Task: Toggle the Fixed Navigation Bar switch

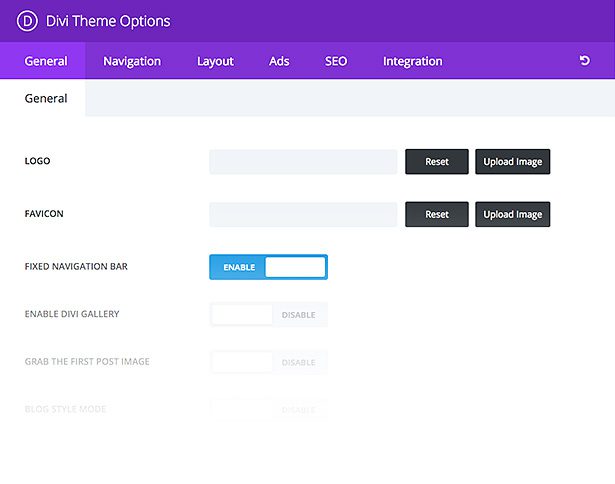Action: tap(268, 267)
